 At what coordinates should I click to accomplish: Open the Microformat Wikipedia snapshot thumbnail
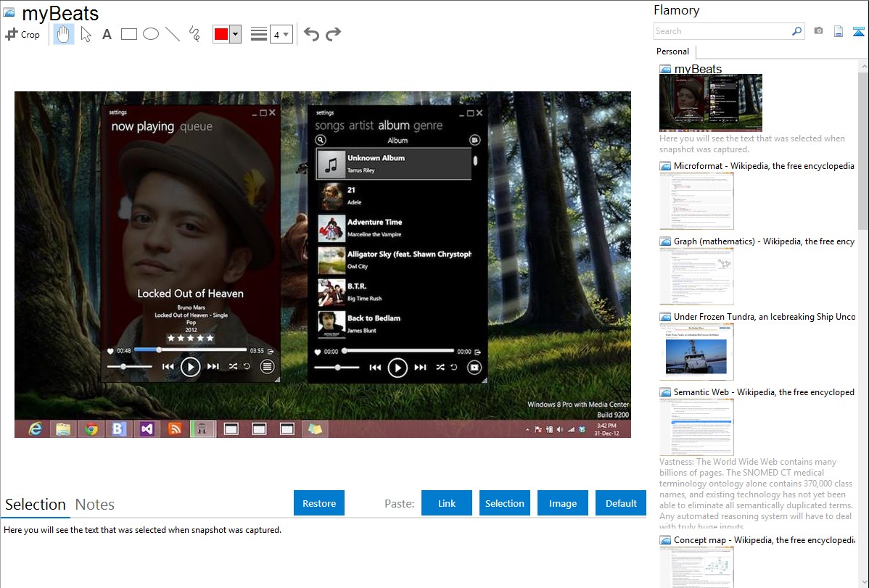click(x=696, y=201)
